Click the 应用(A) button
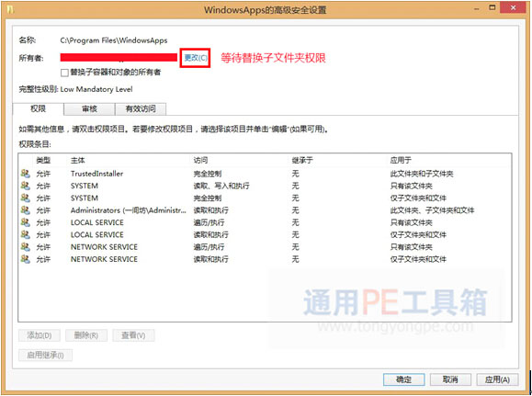This screenshot has width=532, height=396. click(497, 379)
